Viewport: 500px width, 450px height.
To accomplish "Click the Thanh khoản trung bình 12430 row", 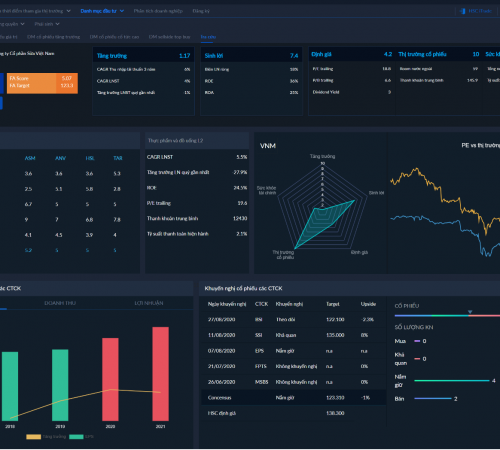I will coord(197,218).
